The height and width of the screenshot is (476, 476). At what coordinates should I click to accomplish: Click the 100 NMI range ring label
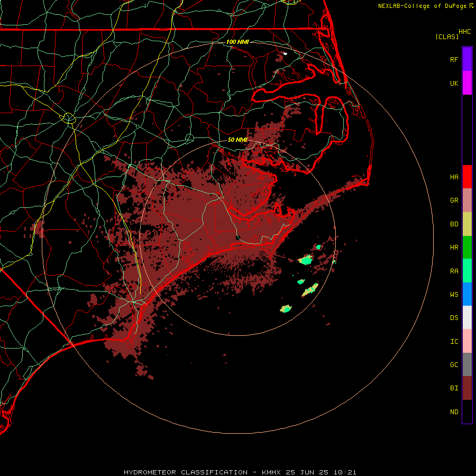[x=237, y=42]
